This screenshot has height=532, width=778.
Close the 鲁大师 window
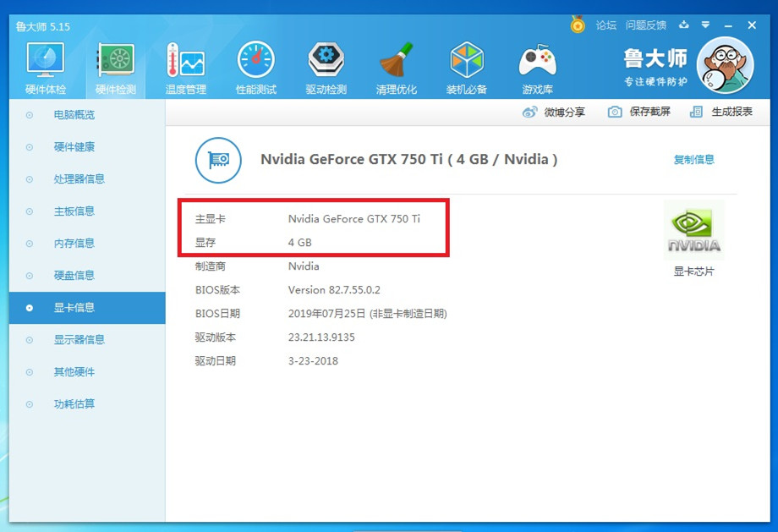click(x=752, y=25)
